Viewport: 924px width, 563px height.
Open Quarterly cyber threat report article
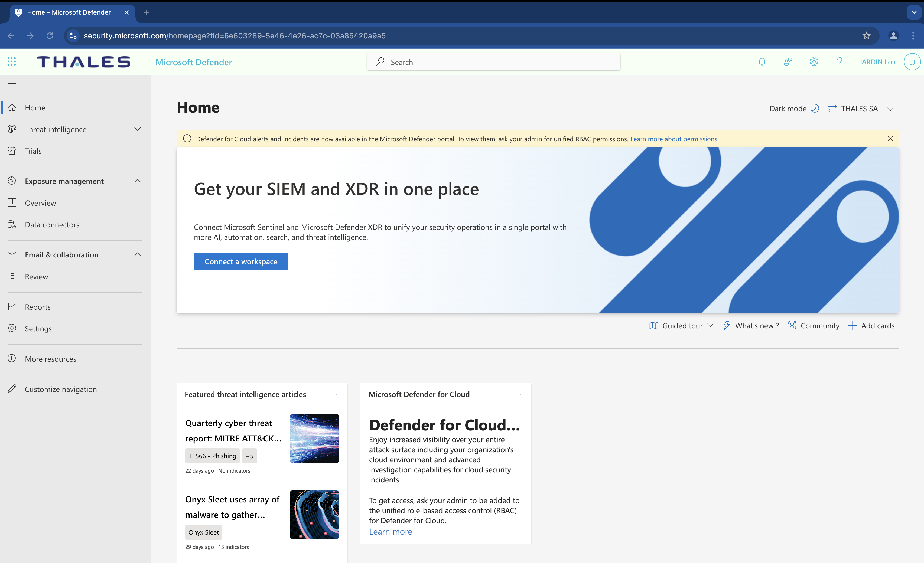tap(233, 430)
